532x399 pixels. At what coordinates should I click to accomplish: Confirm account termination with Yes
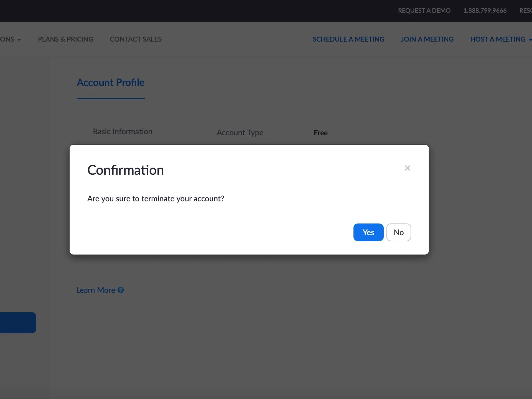click(x=368, y=232)
